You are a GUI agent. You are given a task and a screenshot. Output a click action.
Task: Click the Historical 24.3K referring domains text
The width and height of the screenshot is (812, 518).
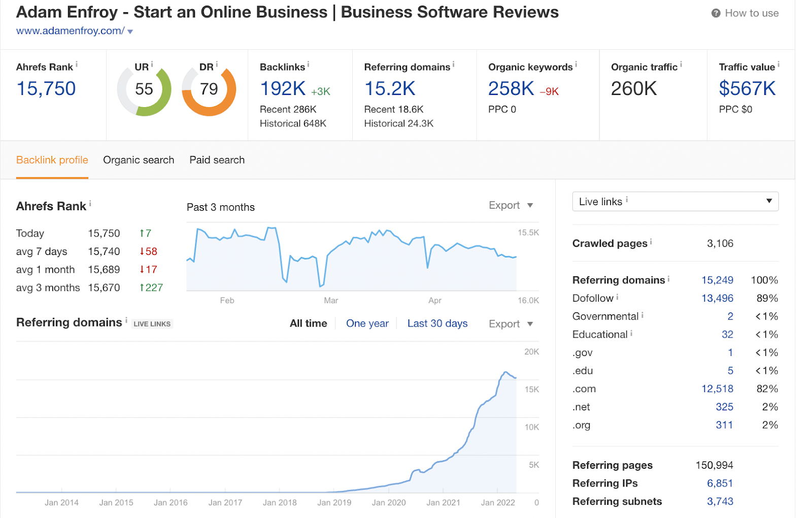coord(399,123)
